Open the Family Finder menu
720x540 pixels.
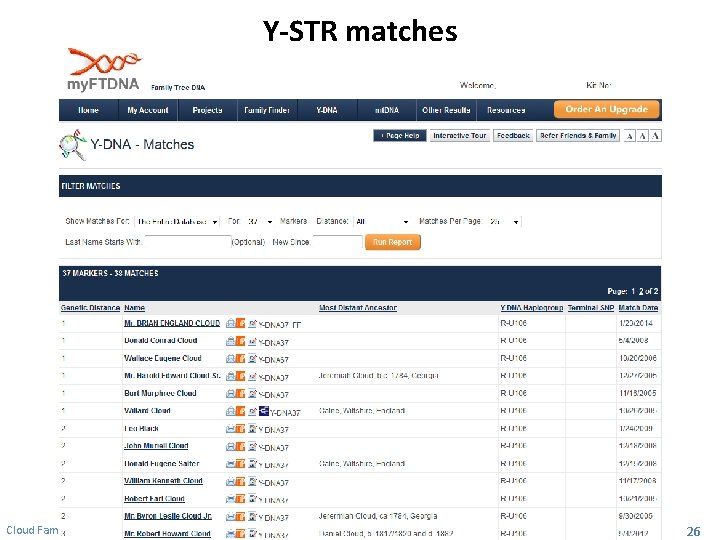coord(267,110)
